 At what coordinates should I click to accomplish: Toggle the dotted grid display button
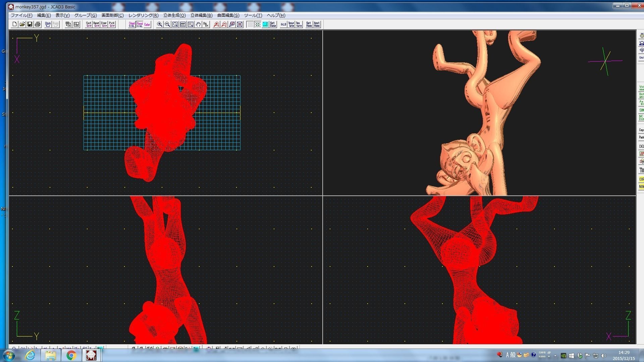coord(250,24)
